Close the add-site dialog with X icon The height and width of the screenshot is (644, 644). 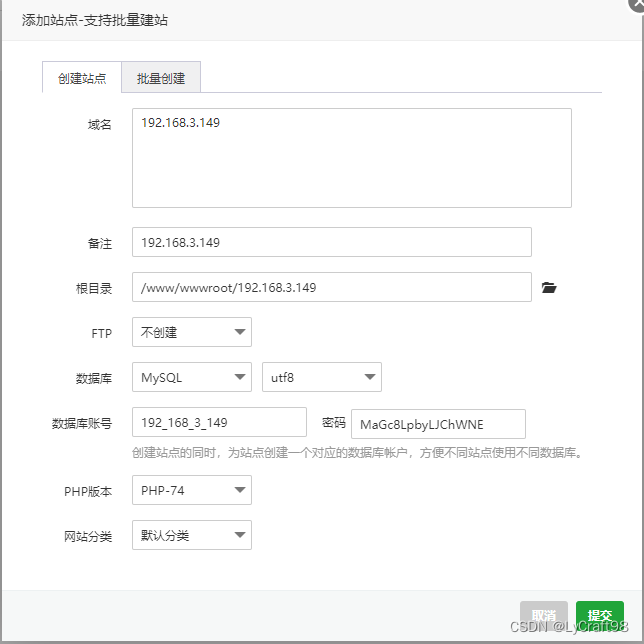coord(637,5)
